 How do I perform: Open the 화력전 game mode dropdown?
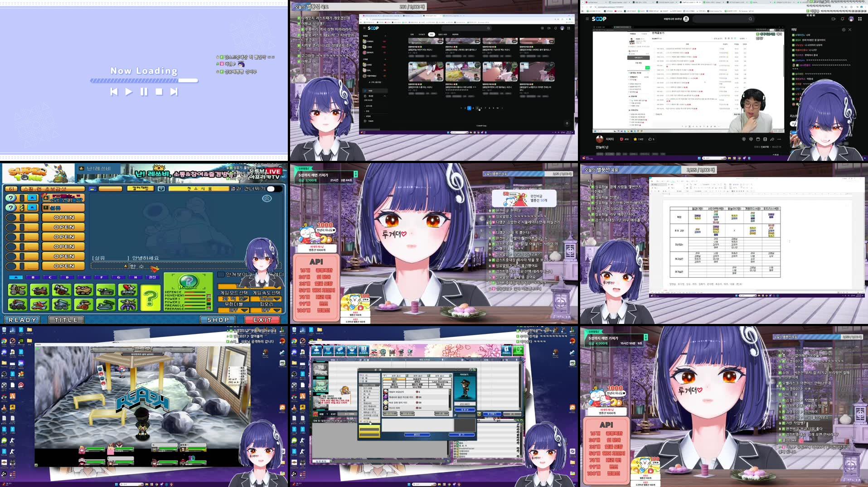click(x=234, y=299)
